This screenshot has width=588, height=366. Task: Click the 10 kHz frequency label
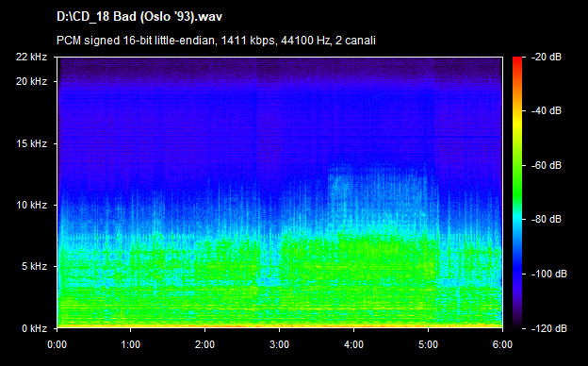point(31,206)
